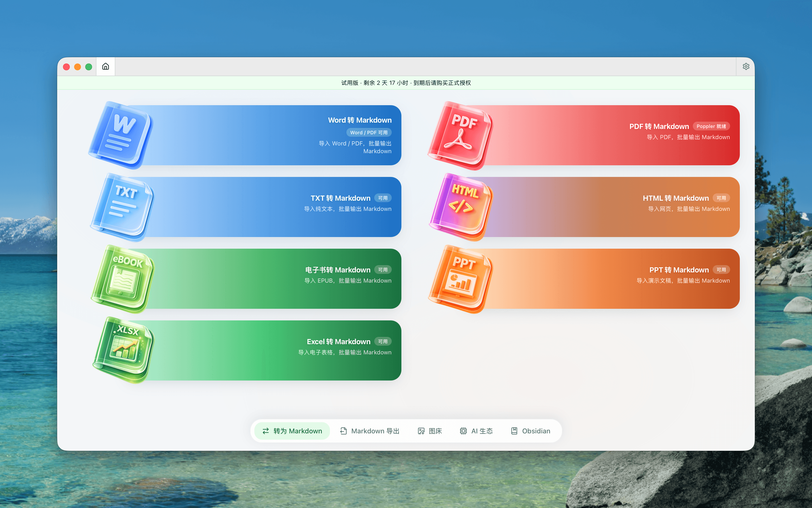Click the 可用 badge on 电子书 card
This screenshot has height=508, width=812.
click(x=383, y=270)
